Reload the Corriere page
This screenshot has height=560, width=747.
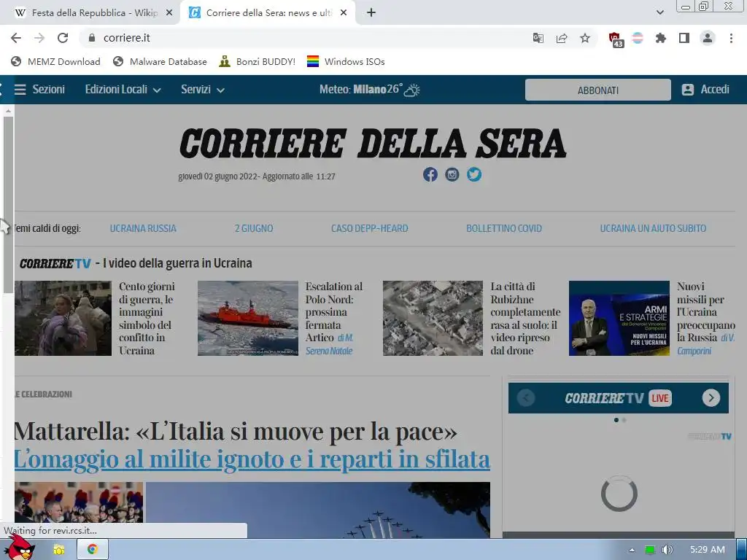point(63,38)
